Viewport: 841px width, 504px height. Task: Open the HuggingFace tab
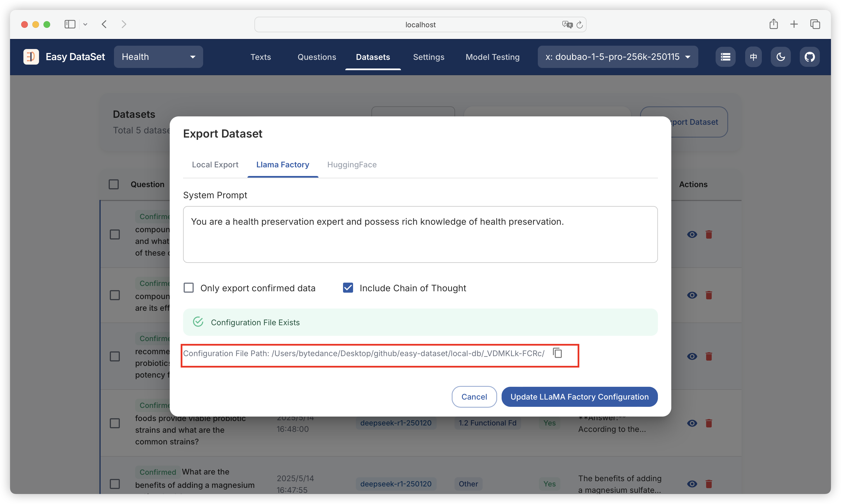coord(352,165)
